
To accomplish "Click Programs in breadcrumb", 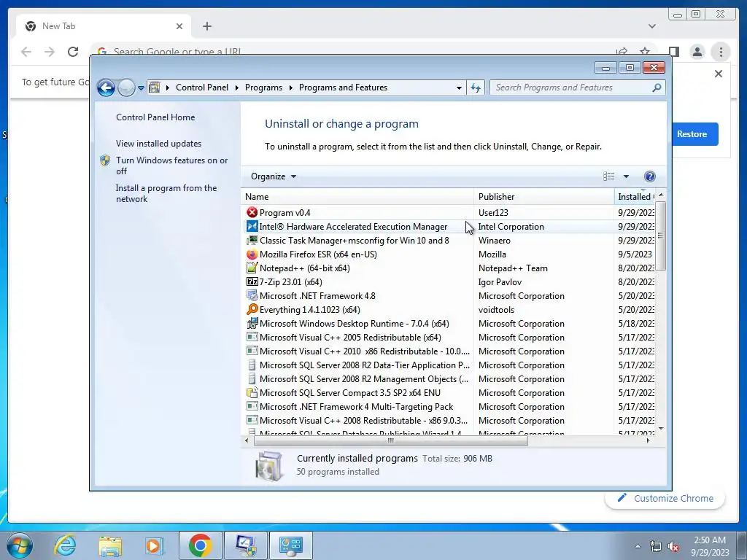I will pyautogui.click(x=263, y=87).
